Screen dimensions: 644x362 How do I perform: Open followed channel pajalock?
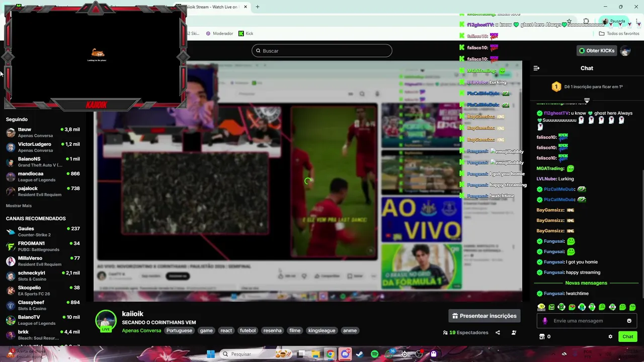coord(43,191)
